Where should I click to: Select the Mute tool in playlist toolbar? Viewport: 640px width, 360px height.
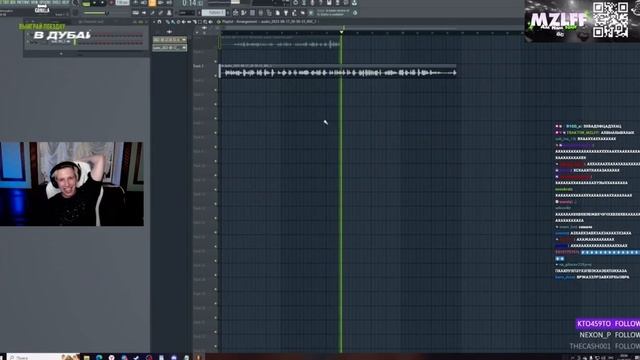(x=183, y=22)
